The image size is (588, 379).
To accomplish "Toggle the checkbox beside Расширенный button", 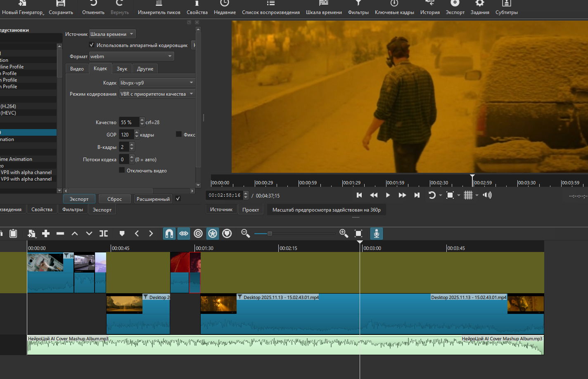I will 178,199.
